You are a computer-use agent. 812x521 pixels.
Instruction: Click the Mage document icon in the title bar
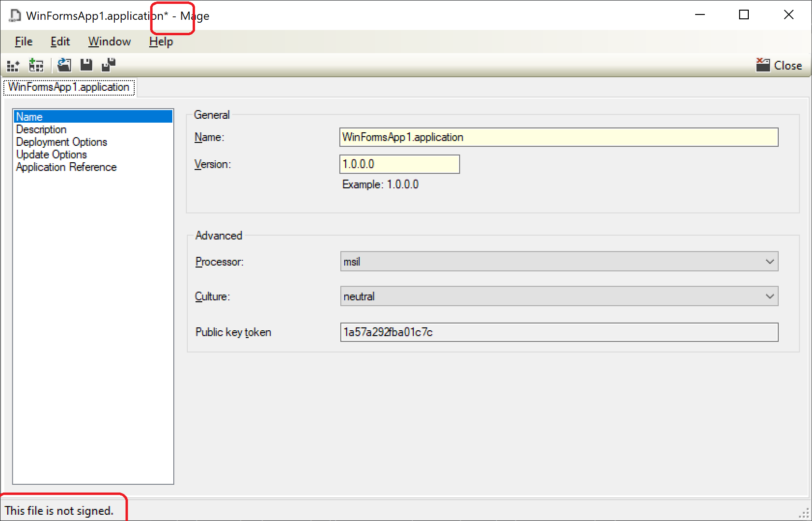(14, 15)
